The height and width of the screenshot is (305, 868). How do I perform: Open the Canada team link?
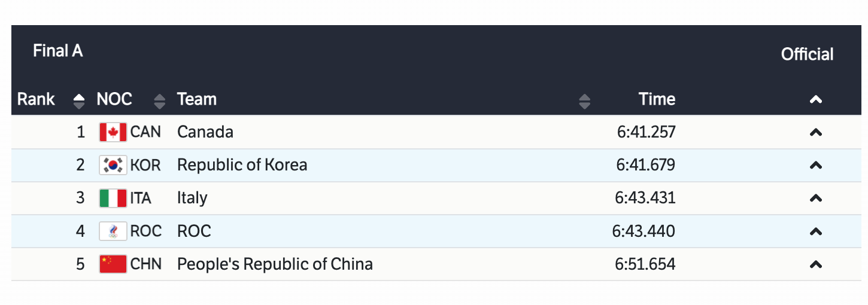[205, 132]
